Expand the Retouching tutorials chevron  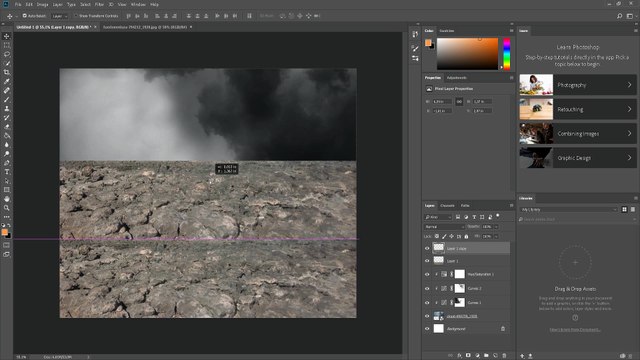click(x=629, y=109)
